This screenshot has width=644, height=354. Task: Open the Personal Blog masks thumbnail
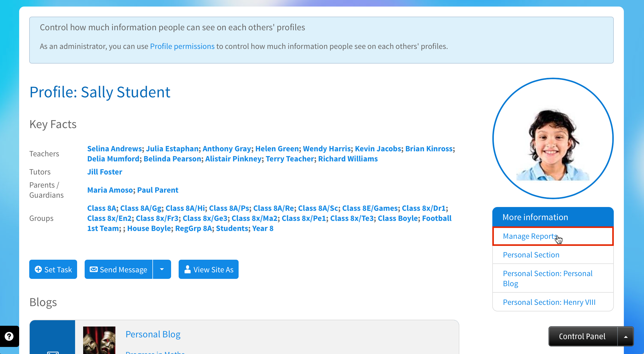[99, 340]
